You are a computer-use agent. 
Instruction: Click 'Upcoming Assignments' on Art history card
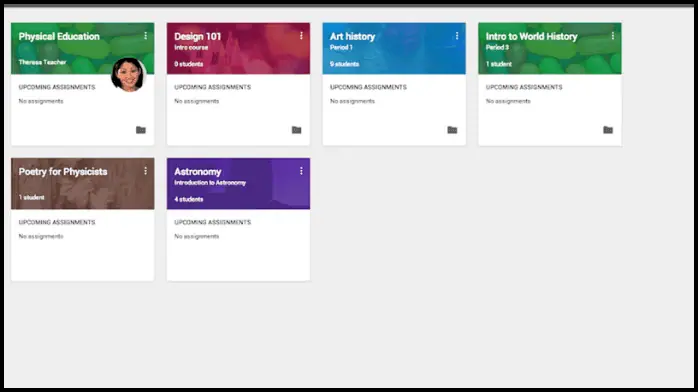(x=368, y=87)
